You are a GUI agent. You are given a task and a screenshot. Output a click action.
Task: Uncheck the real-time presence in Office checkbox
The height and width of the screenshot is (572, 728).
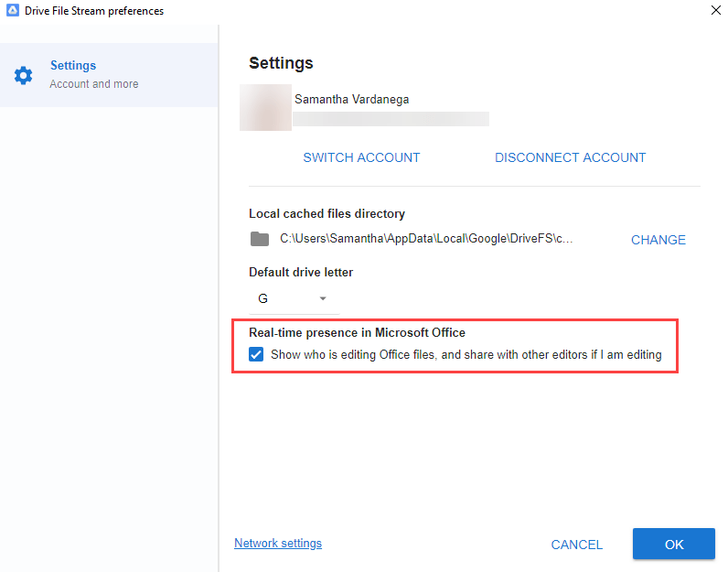click(x=256, y=354)
